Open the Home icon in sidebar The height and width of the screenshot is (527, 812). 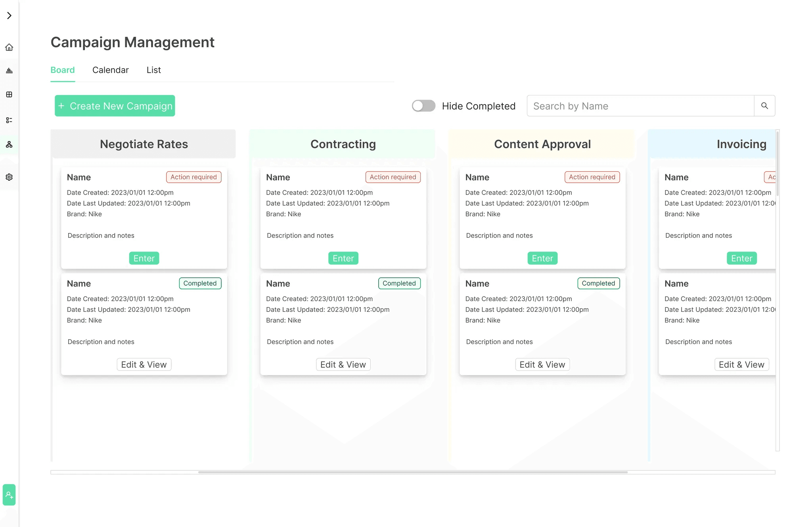[x=9, y=48]
